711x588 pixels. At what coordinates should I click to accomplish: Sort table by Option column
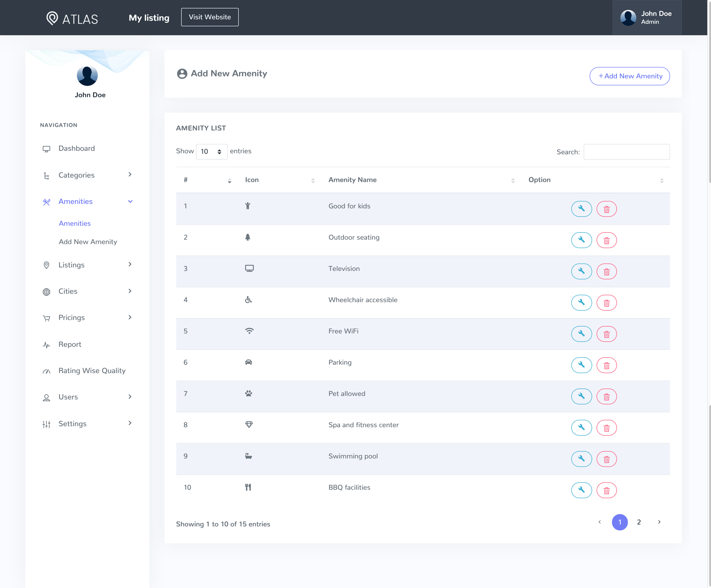coord(662,181)
